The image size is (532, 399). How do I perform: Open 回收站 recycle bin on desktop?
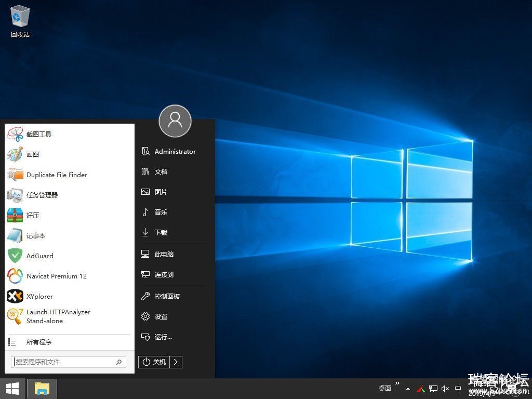[20, 21]
